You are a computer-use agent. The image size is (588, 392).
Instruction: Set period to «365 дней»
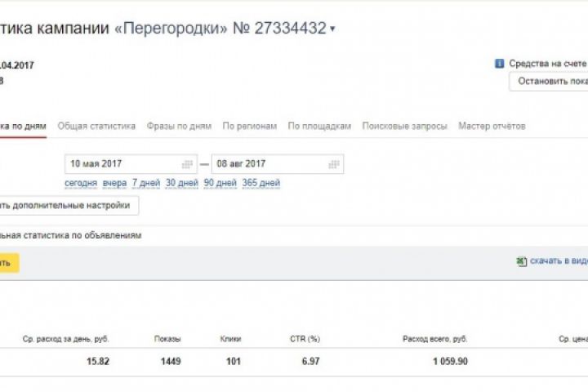(x=261, y=183)
